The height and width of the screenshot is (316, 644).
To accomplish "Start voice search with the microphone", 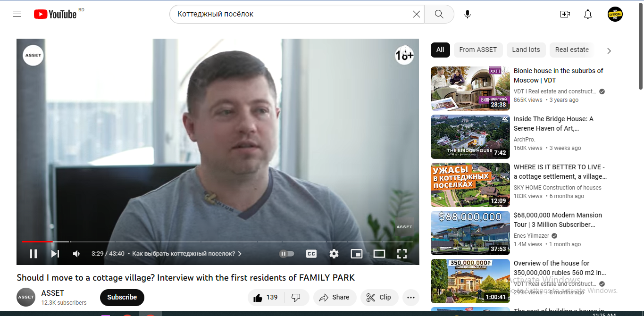I will tap(468, 14).
